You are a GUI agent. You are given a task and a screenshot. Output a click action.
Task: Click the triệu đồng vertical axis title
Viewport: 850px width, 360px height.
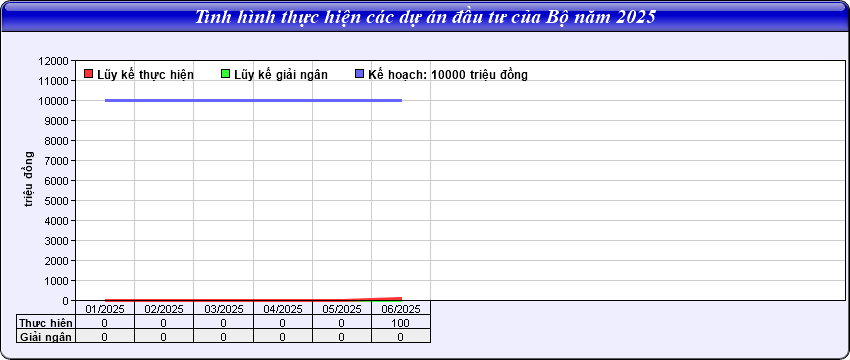pos(28,179)
